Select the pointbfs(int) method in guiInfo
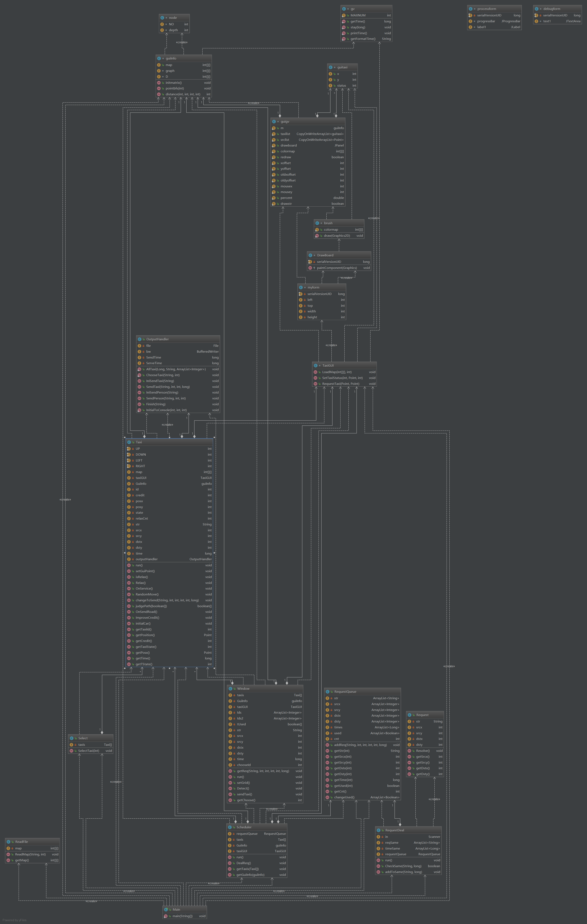Viewport: 587px width, 924px height. (184, 88)
